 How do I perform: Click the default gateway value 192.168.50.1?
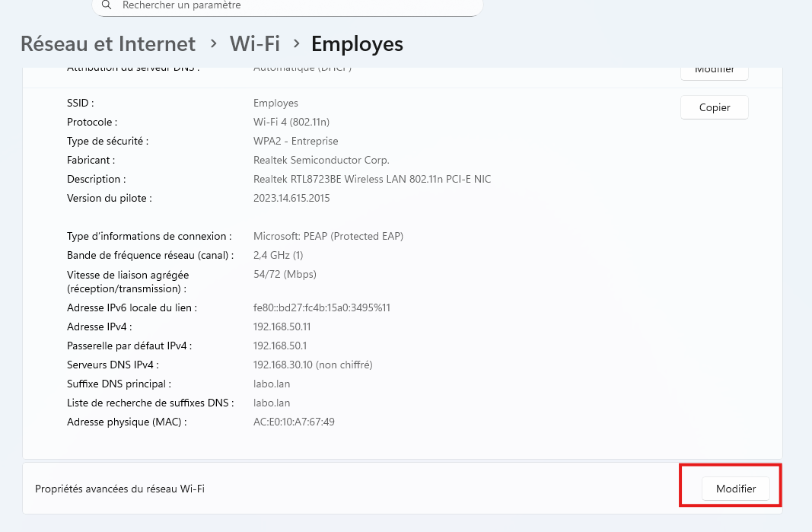tap(279, 346)
